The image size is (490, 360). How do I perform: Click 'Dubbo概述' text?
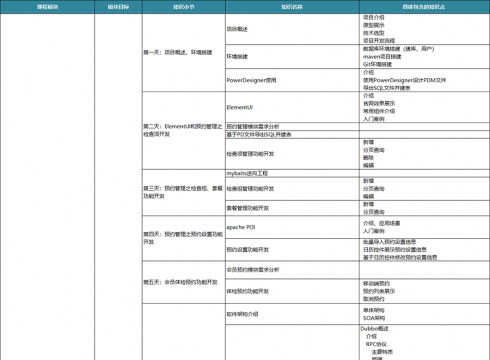coord(374,329)
